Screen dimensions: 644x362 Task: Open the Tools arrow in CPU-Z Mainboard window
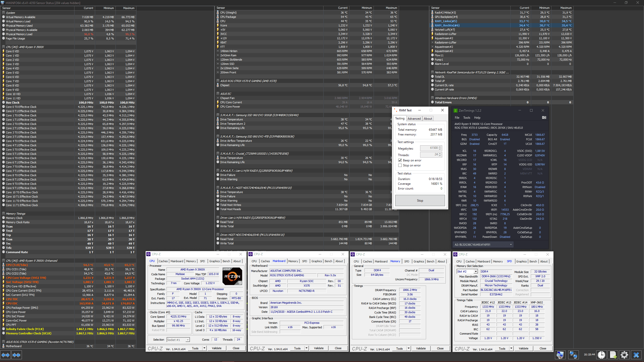[x=306, y=348]
